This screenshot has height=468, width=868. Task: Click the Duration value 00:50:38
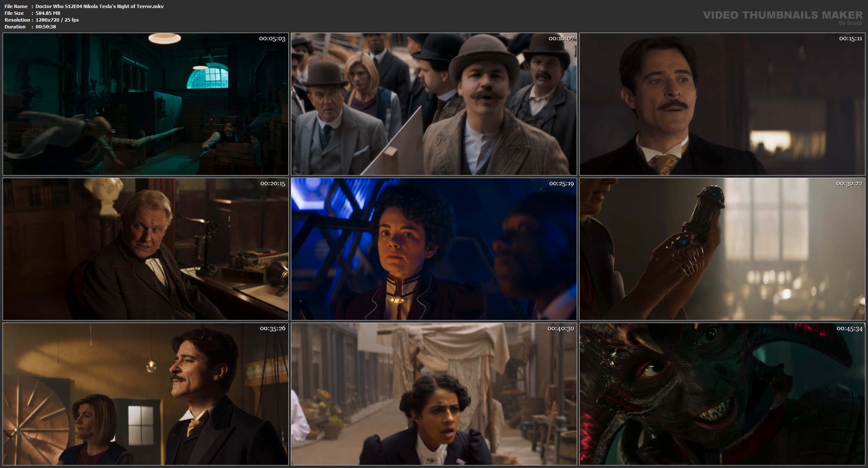(46, 27)
